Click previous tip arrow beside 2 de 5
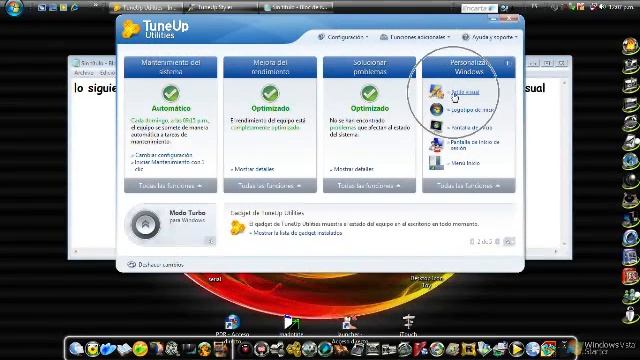The height and width of the screenshot is (360, 640). click(x=472, y=242)
